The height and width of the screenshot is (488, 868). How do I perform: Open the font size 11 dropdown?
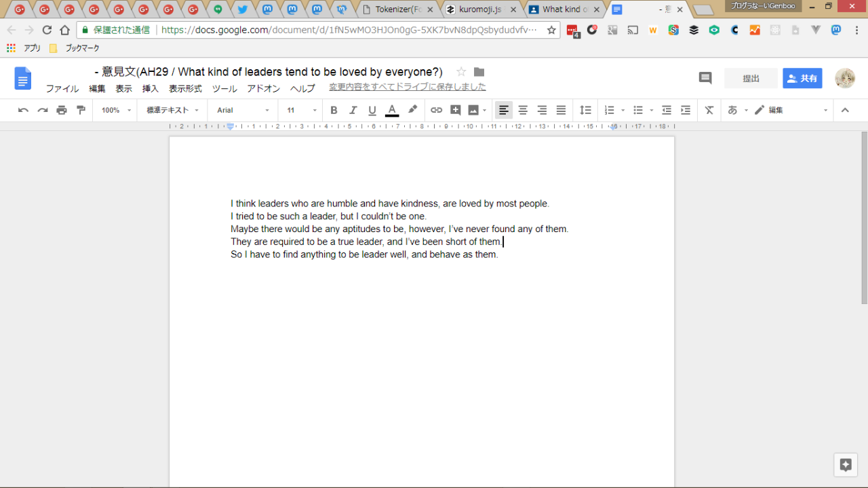pyautogui.click(x=301, y=110)
